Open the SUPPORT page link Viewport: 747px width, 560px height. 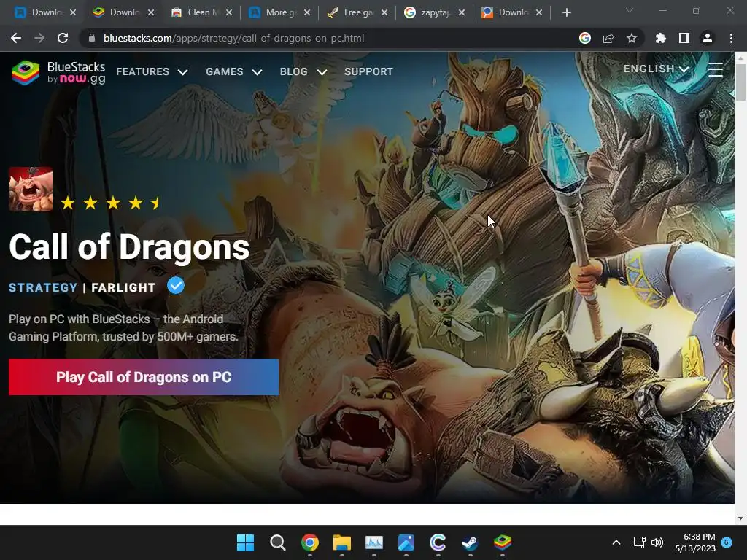[x=368, y=71]
